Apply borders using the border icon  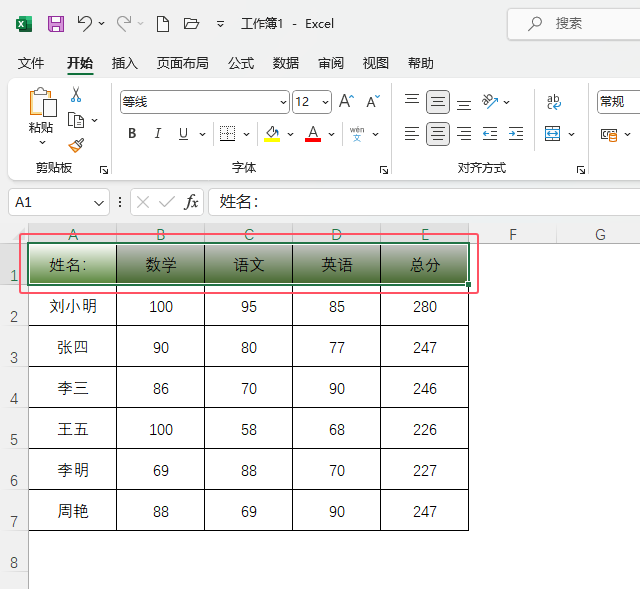pyautogui.click(x=227, y=133)
